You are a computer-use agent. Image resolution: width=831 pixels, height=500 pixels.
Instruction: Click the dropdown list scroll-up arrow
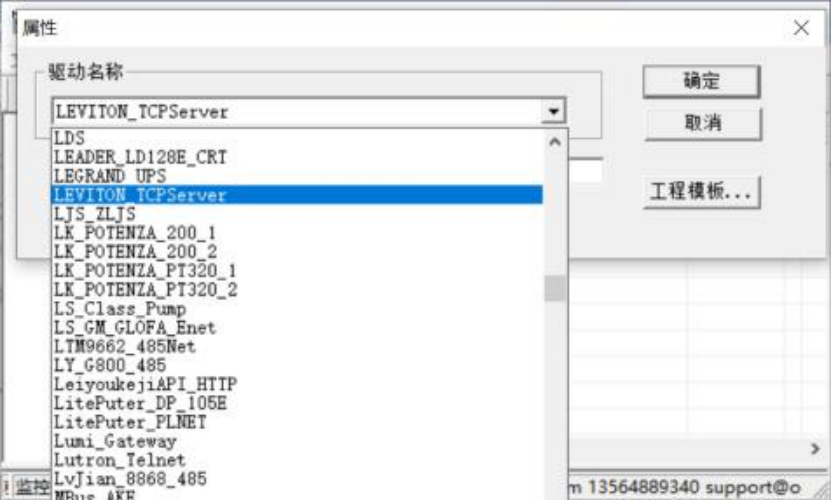pyautogui.click(x=555, y=142)
